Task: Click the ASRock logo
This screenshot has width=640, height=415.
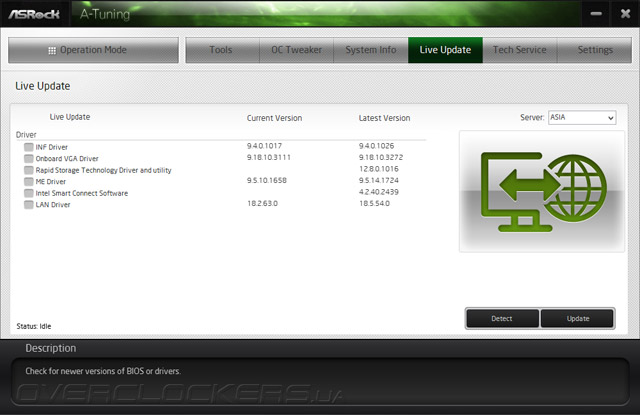Action: (34, 14)
